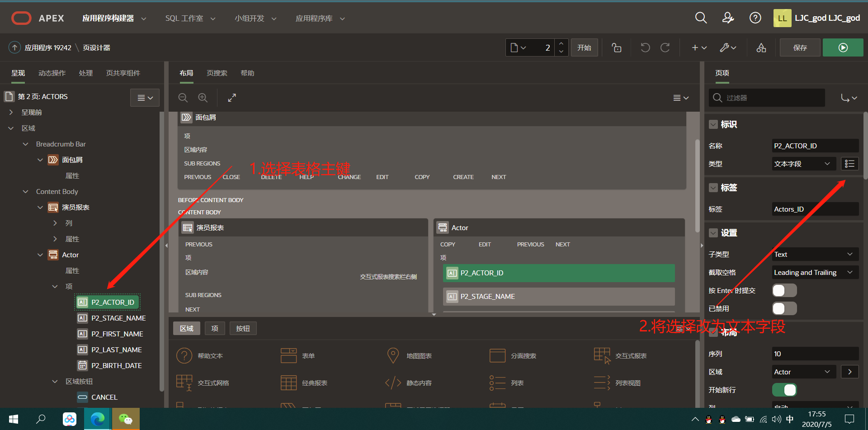Switch to the Page Shared Components tab
Screen dimensions: 868x430
[123, 73]
